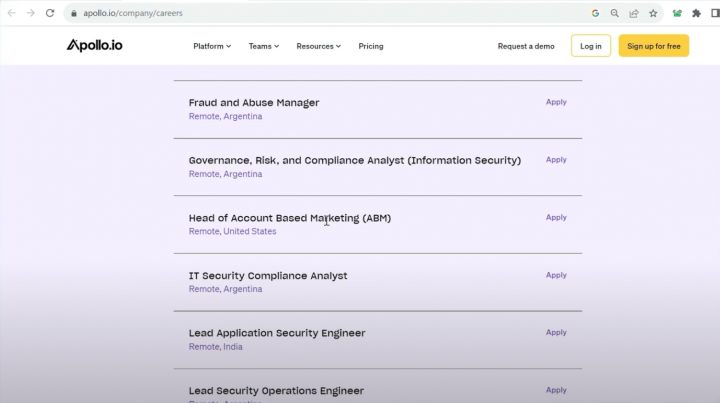This screenshot has width=720, height=403.
Task: Apply for Head of Account Based Marketing
Action: point(556,217)
